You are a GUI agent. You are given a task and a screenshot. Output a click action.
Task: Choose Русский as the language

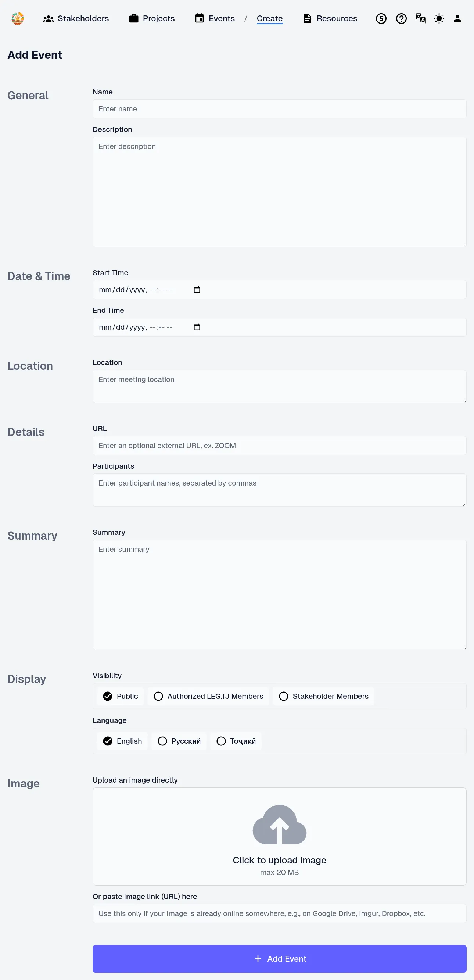coord(179,741)
